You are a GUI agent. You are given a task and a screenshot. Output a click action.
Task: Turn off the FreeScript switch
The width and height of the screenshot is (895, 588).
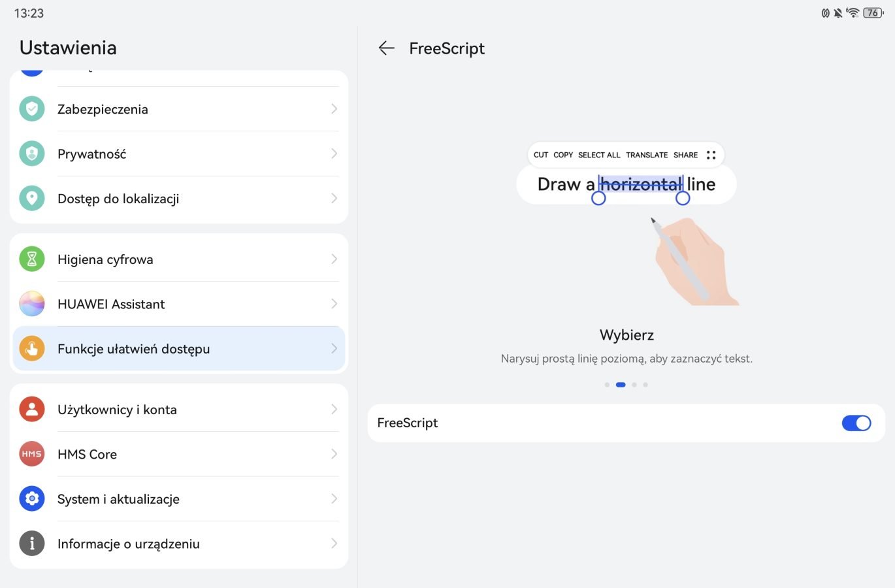pyautogui.click(x=856, y=423)
